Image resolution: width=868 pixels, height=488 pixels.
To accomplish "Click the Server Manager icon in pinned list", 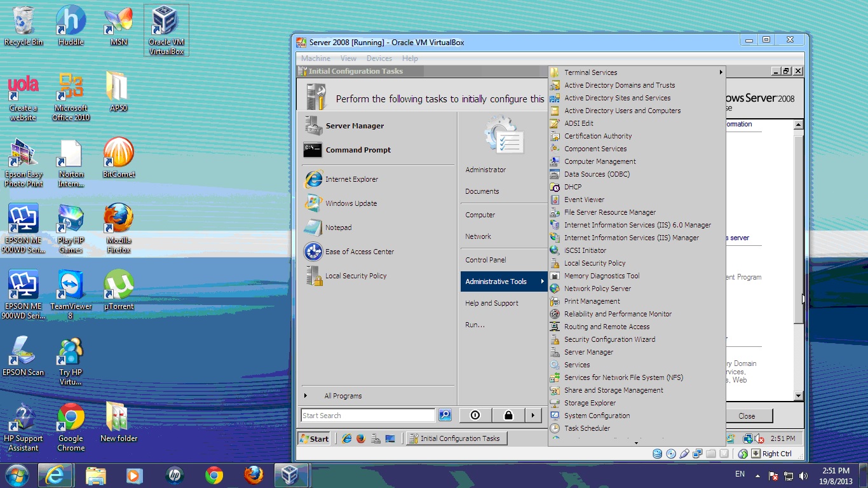I will 313,125.
